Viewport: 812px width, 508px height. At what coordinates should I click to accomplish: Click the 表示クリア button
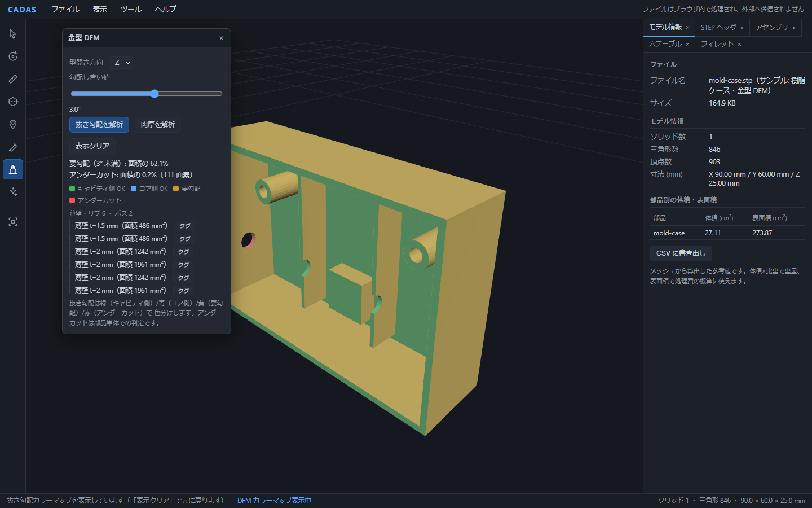click(92, 146)
